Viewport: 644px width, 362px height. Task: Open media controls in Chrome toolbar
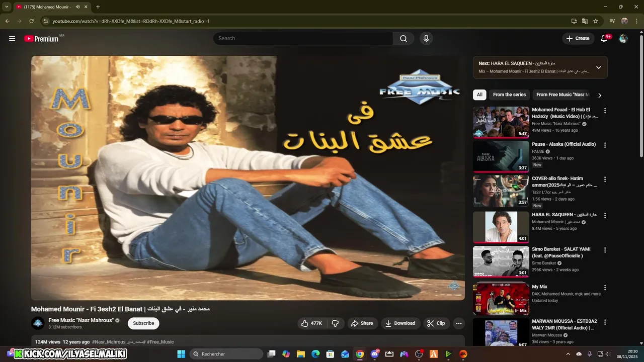point(612,21)
